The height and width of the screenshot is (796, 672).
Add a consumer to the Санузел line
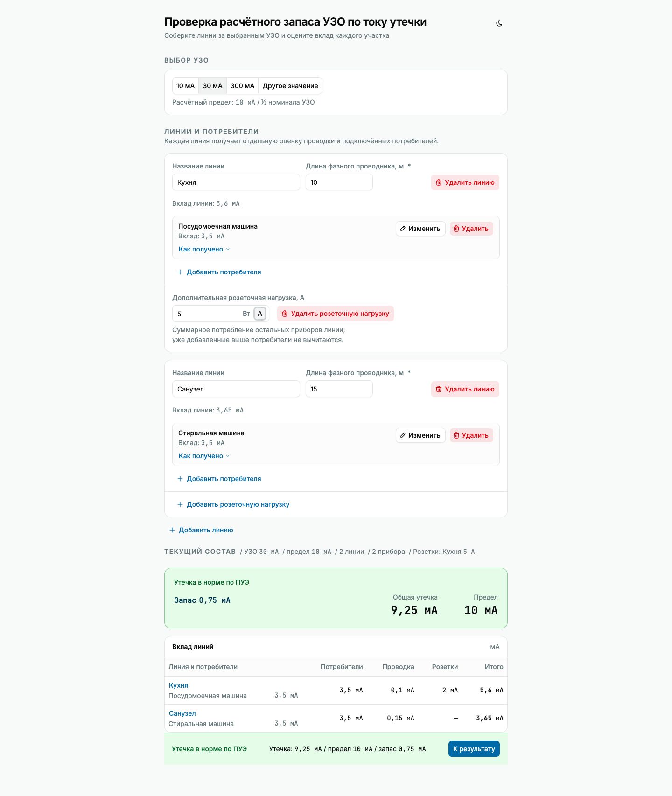coord(219,479)
